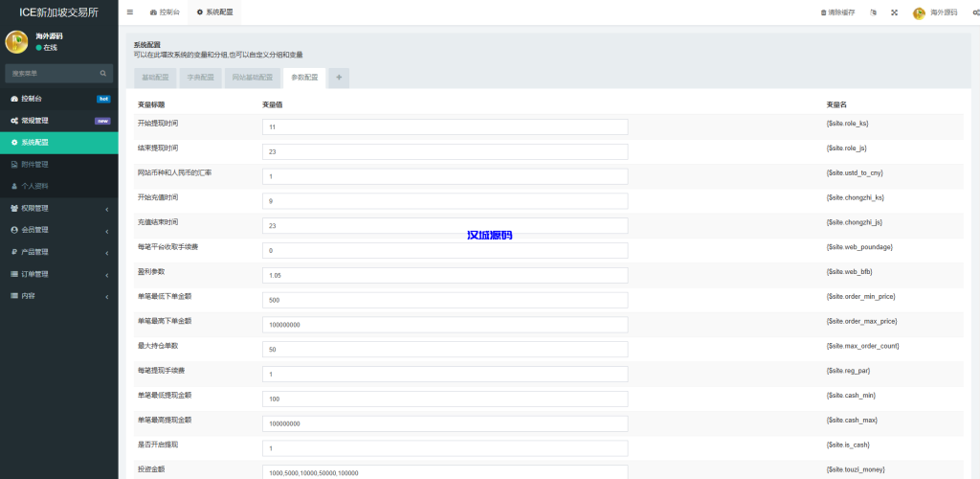Image resolution: width=980 pixels, height=479 pixels.
Task: Select the 网站基础配置 tab
Action: pos(252,78)
